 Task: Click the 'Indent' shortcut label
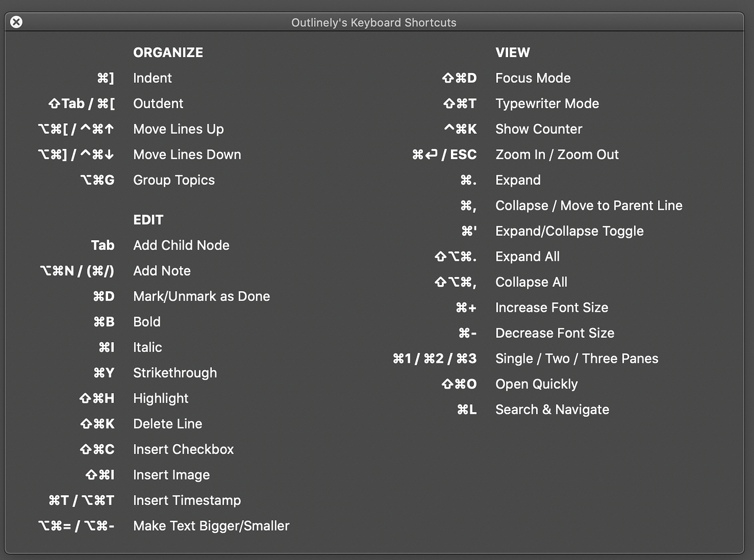click(x=152, y=78)
